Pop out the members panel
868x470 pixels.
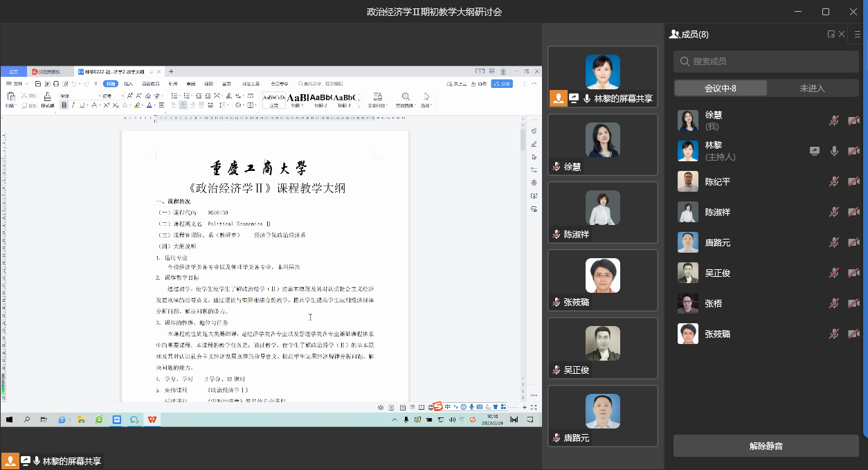pyautogui.click(x=831, y=34)
